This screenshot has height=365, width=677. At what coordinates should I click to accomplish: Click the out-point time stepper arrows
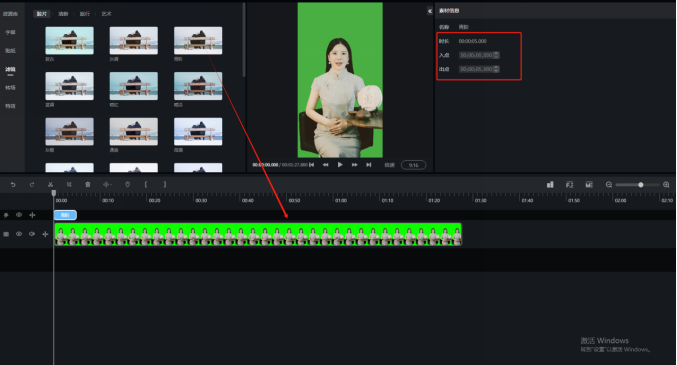496,69
